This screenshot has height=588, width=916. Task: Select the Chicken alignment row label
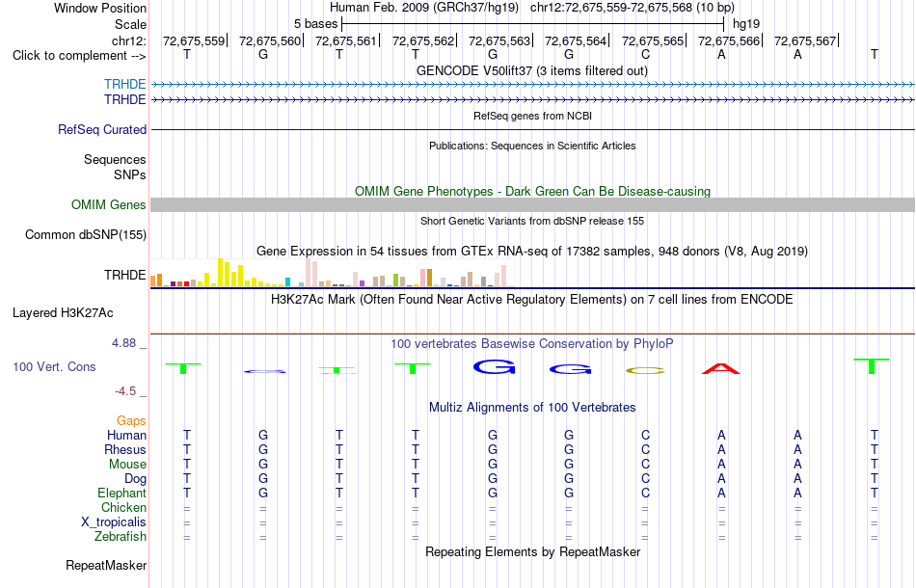tap(123, 508)
